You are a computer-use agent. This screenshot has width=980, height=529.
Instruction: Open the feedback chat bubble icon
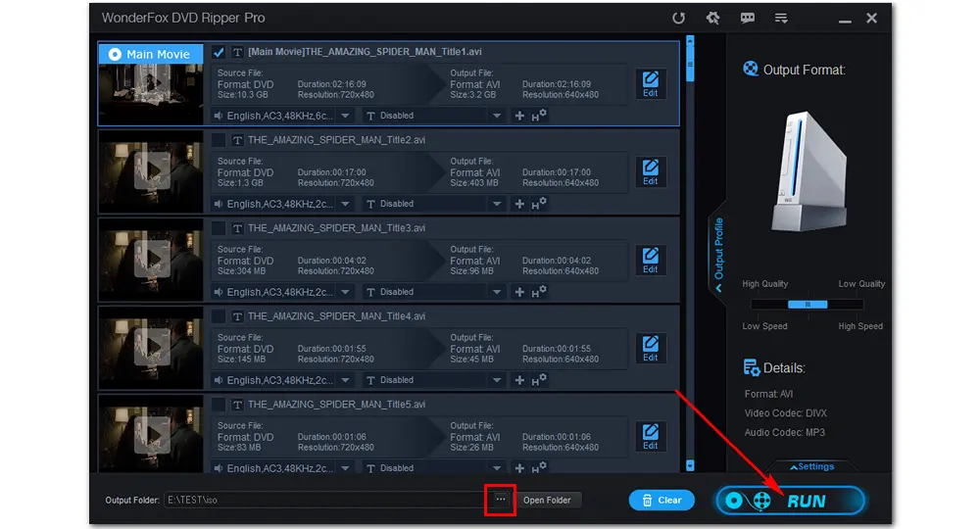748,18
